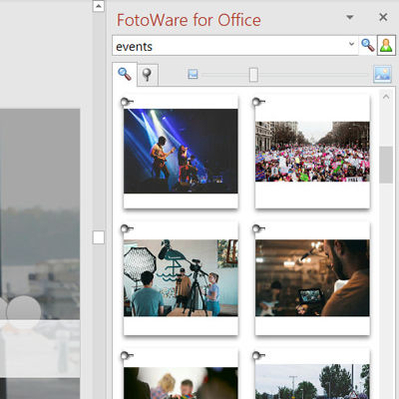Select the crowd march thumbnail
The image size is (399, 399).
click(312, 152)
